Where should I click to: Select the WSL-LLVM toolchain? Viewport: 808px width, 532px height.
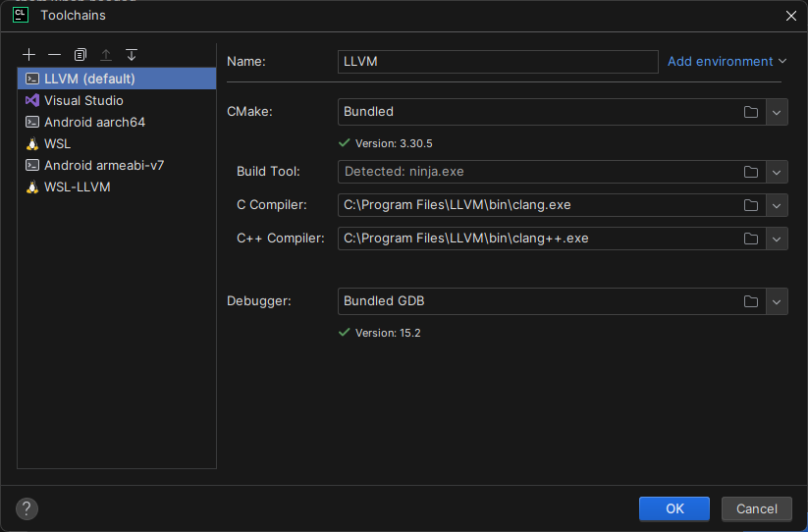(x=117, y=186)
